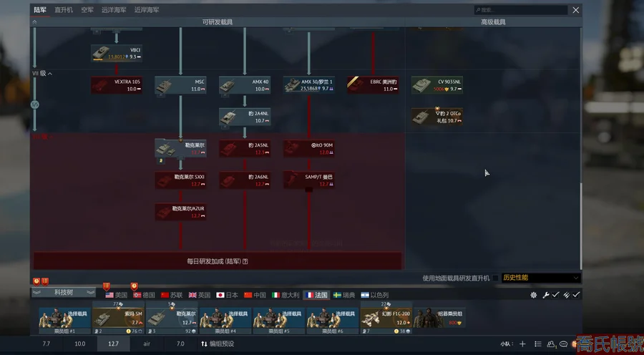Image resolution: width=644 pixels, height=355 pixels.
Task: Open the historical performance dropdown
Action: (540, 278)
